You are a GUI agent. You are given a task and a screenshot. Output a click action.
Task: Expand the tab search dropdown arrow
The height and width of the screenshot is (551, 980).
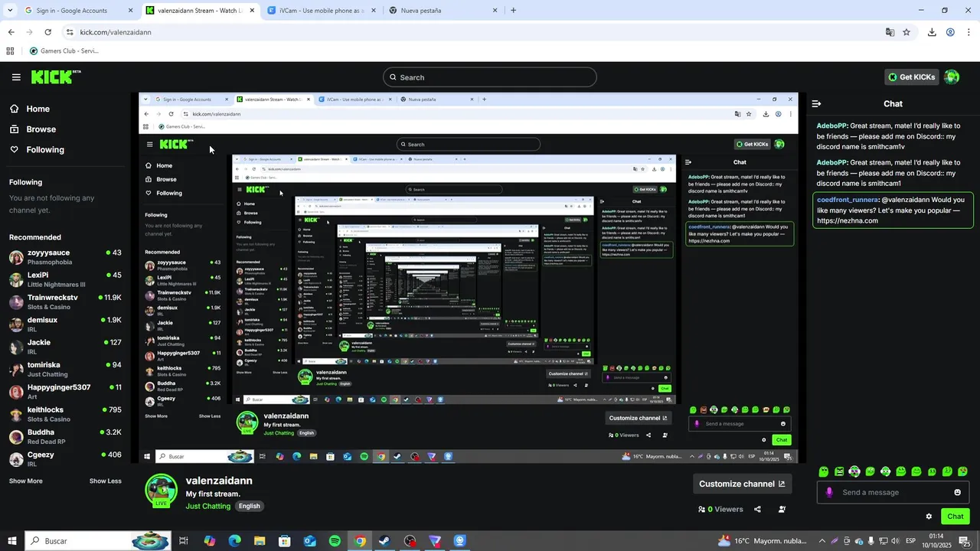point(10,11)
